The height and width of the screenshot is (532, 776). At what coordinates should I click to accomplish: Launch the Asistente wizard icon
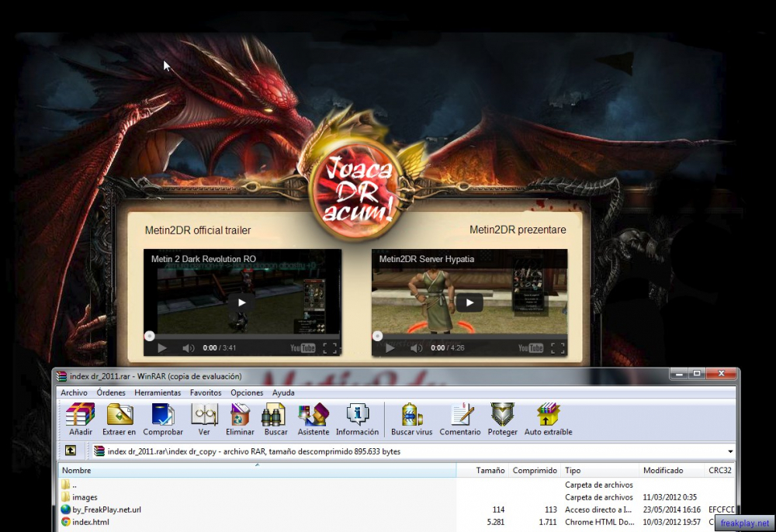pyautogui.click(x=314, y=418)
